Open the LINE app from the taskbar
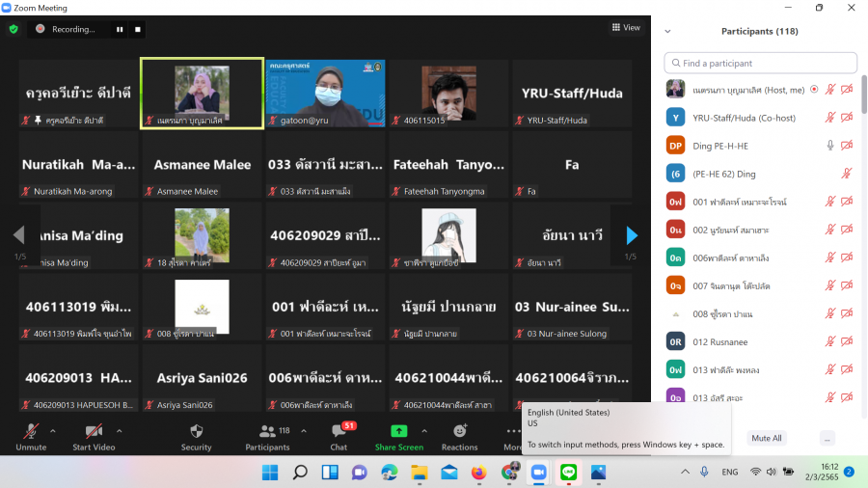Image resolution: width=868 pixels, height=488 pixels. coord(568,473)
